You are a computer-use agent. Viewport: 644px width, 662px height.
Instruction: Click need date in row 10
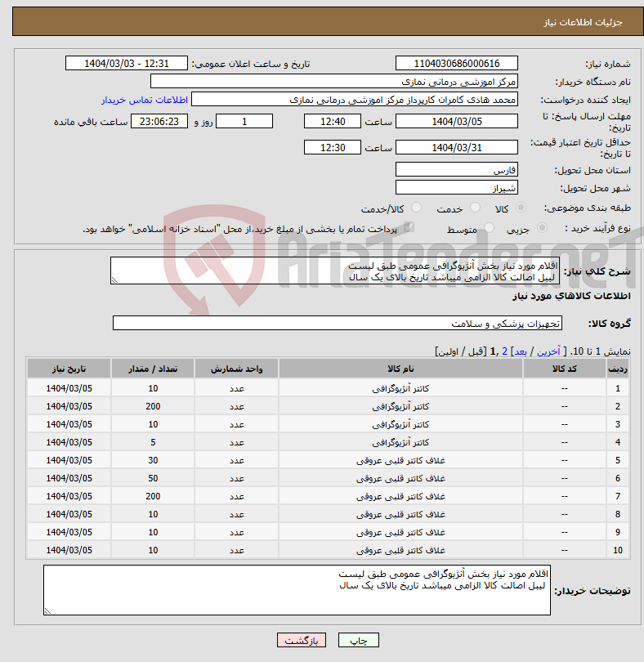tap(69, 550)
